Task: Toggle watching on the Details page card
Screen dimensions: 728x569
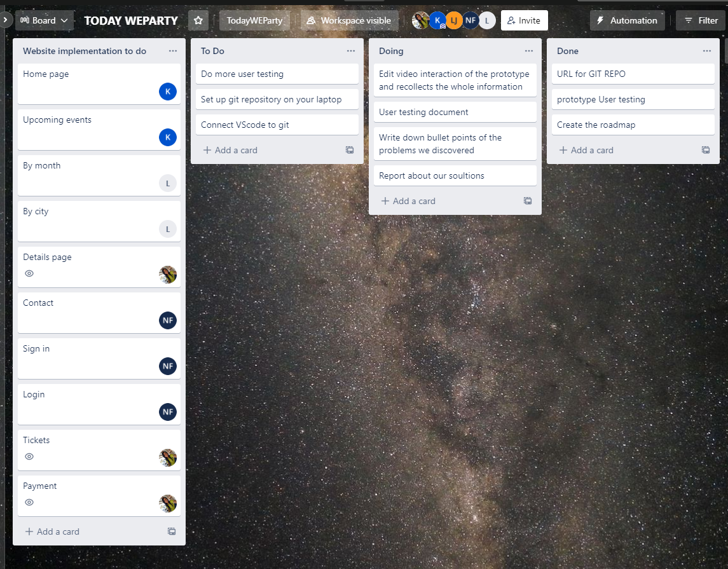Action: coord(29,273)
